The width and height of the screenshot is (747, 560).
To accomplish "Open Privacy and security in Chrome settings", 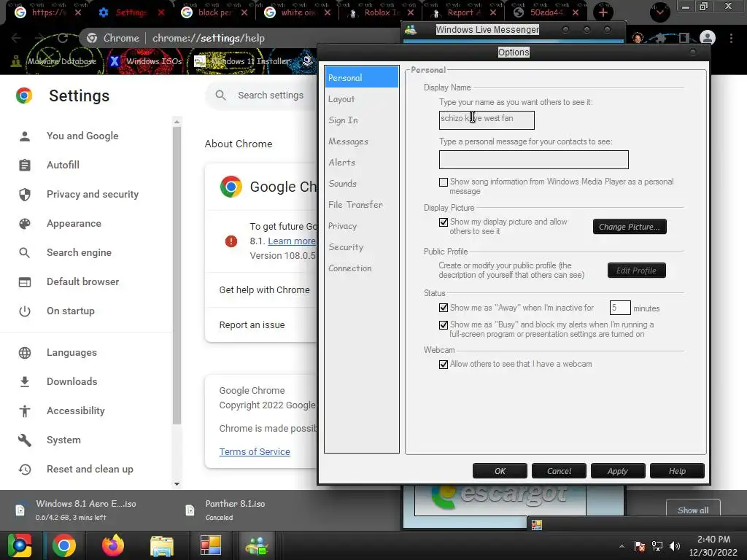I will pos(93,194).
